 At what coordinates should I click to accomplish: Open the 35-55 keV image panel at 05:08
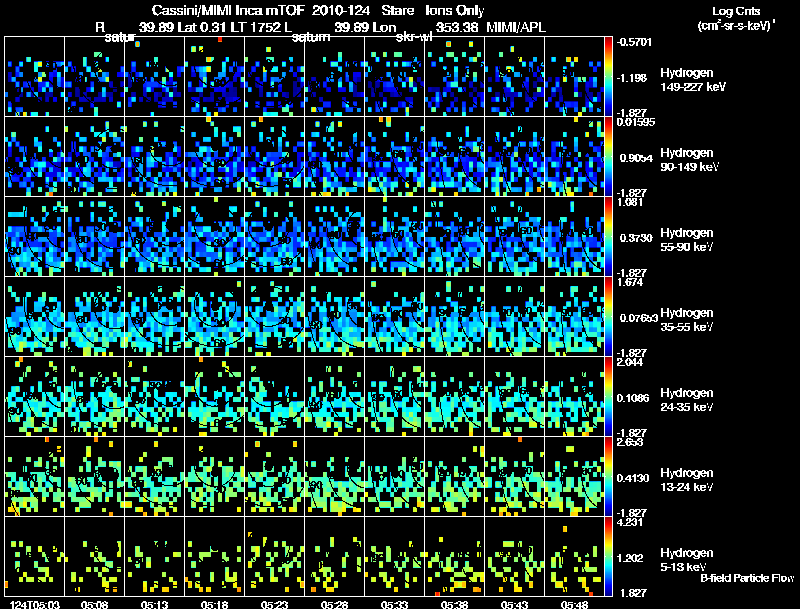pos(94,316)
